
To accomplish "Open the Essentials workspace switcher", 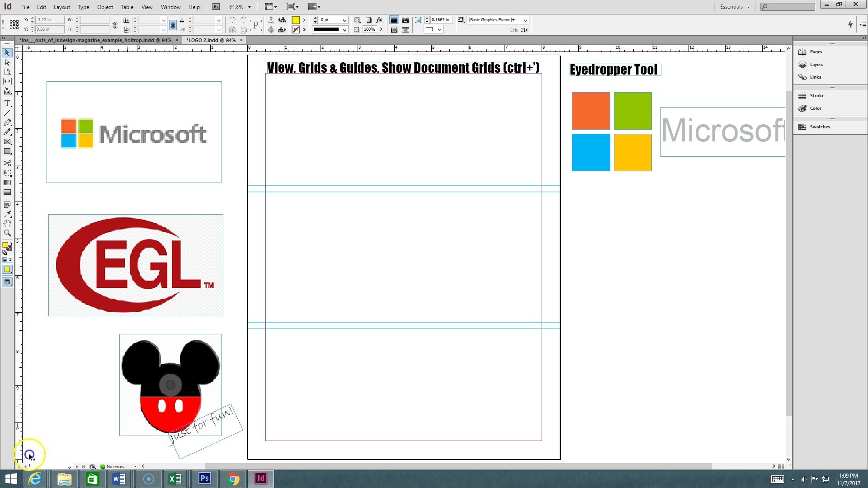I will [x=733, y=6].
